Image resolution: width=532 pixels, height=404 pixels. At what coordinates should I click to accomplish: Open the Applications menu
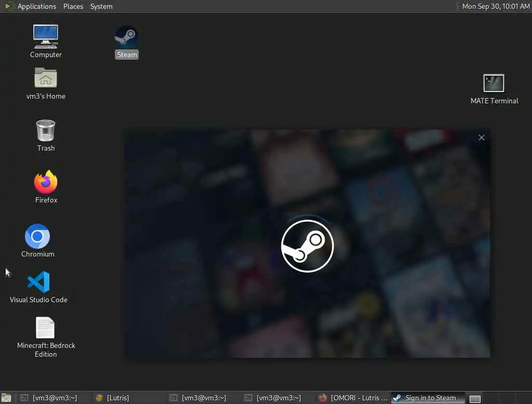(x=37, y=6)
